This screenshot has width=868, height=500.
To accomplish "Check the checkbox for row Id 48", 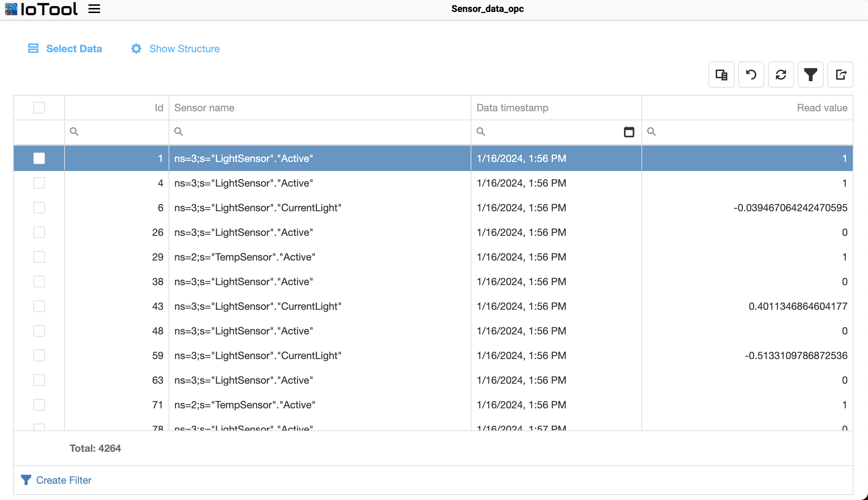I will pos(39,331).
